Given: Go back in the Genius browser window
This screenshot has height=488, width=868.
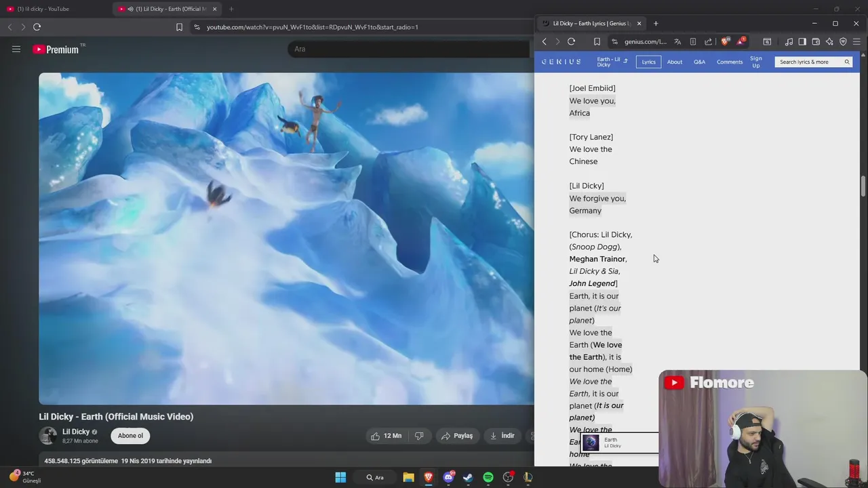Looking at the screenshot, I should (x=544, y=41).
